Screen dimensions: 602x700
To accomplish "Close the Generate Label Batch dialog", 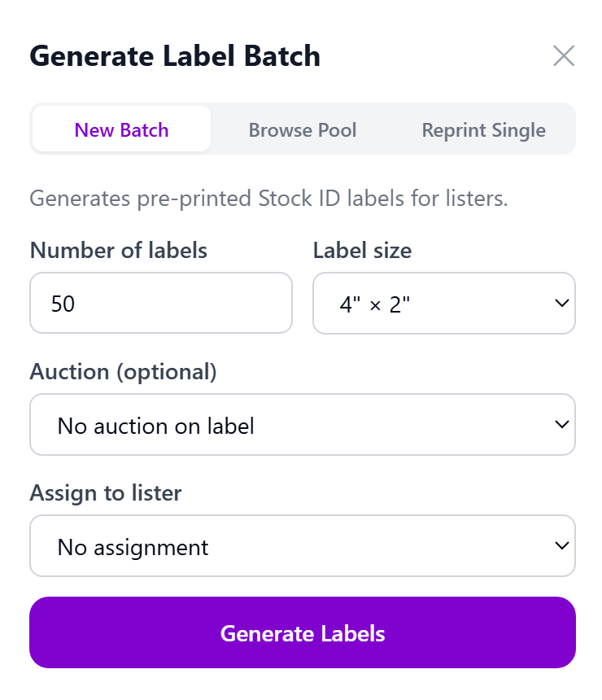I will [x=564, y=56].
